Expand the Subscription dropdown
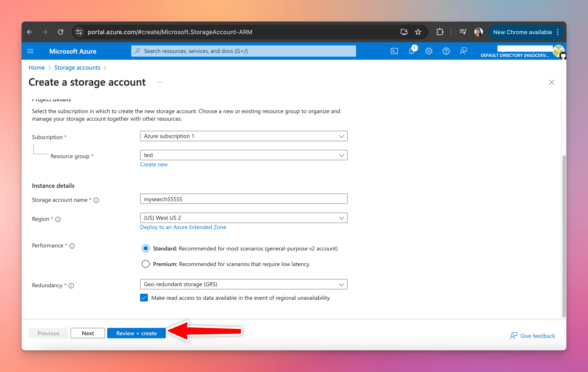This screenshot has height=372, width=588. (243, 136)
